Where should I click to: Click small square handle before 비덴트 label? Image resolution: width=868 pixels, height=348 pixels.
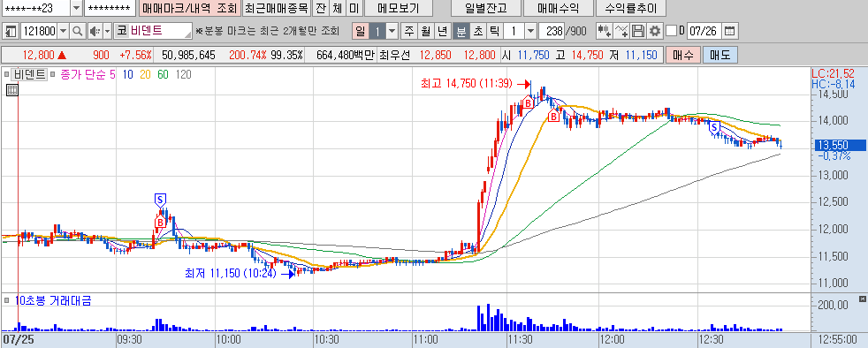pyautogui.click(x=7, y=74)
